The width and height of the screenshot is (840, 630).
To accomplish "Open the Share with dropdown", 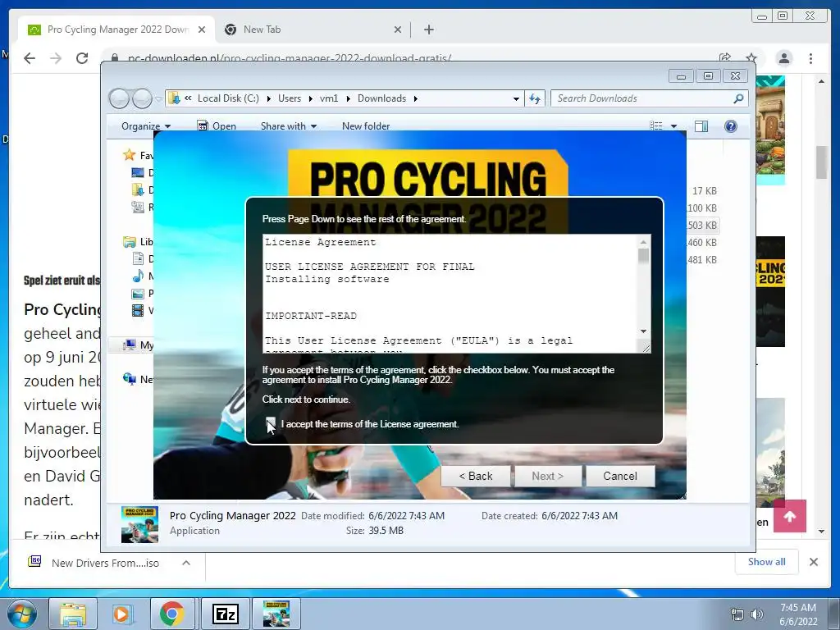I will pyautogui.click(x=288, y=126).
